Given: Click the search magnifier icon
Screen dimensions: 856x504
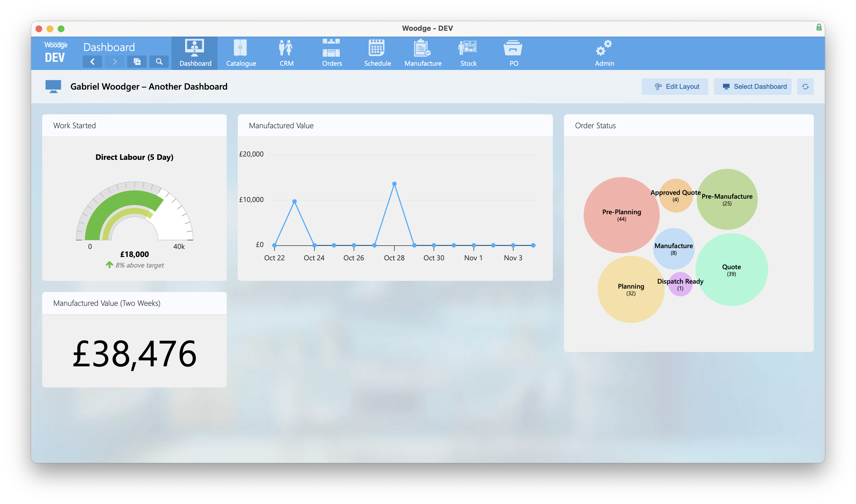Looking at the screenshot, I should (159, 62).
